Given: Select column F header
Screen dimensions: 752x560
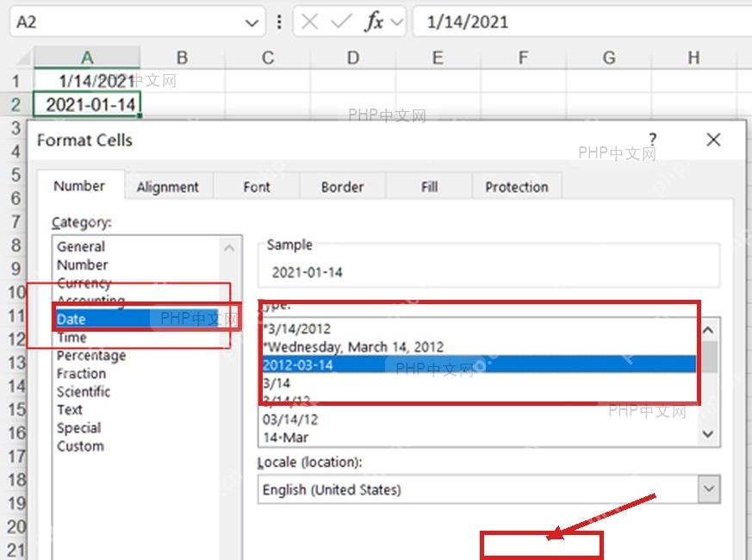Looking at the screenshot, I should (523, 58).
